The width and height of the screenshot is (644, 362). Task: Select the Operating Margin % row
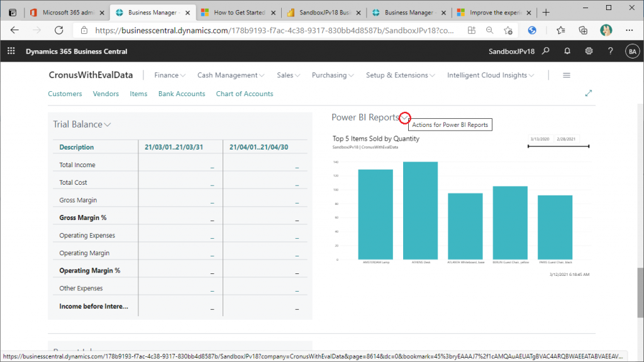[x=180, y=270]
